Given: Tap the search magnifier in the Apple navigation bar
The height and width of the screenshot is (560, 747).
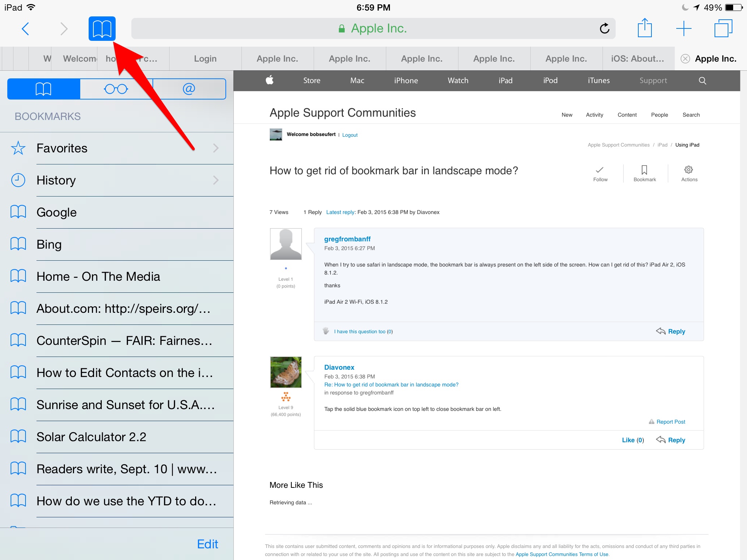Looking at the screenshot, I should click(x=702, y=81).
